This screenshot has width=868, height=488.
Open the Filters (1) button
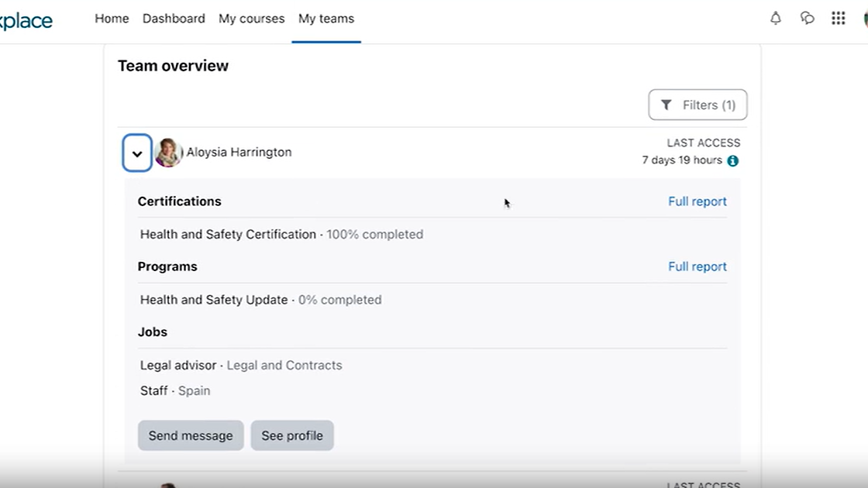coord(697,105)
